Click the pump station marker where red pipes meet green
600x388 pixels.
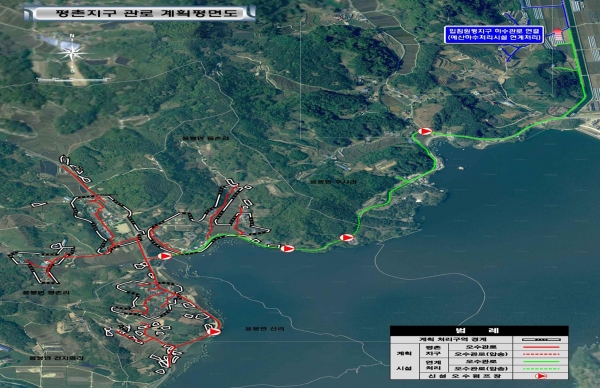(165, 256)
